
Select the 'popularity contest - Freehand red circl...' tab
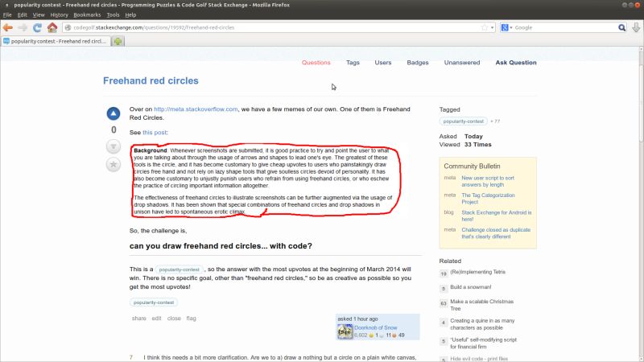pos(56,41)
